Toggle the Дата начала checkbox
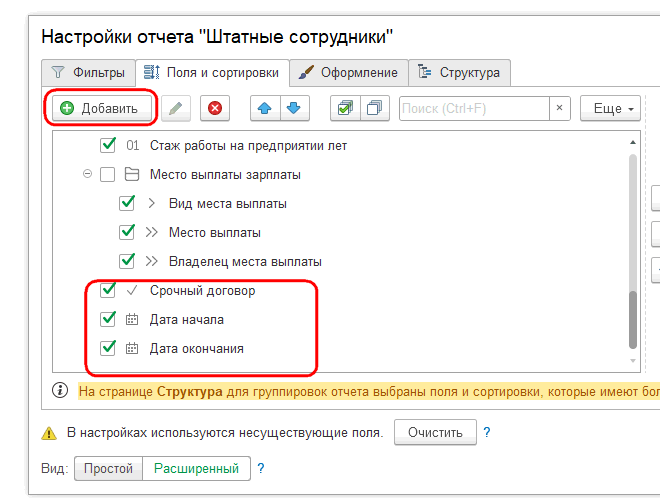Image resolution: width=660 pixels, height=498 pixels. [108, 320]
